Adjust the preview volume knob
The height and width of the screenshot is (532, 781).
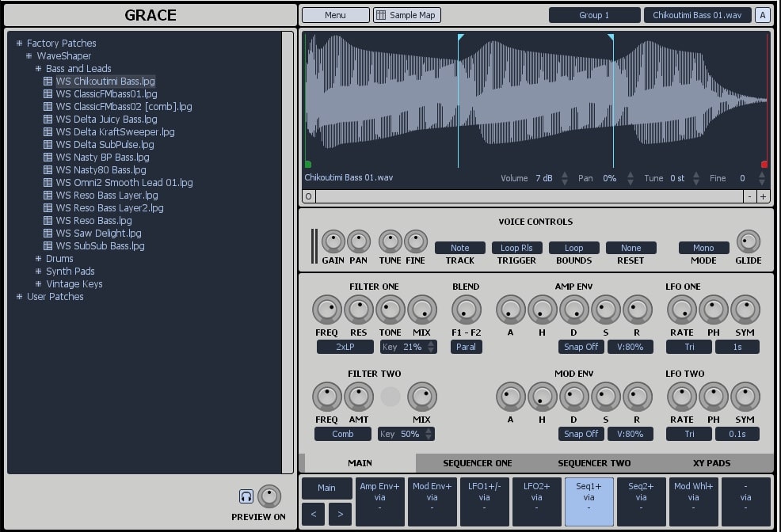click(x=269, y=495)
